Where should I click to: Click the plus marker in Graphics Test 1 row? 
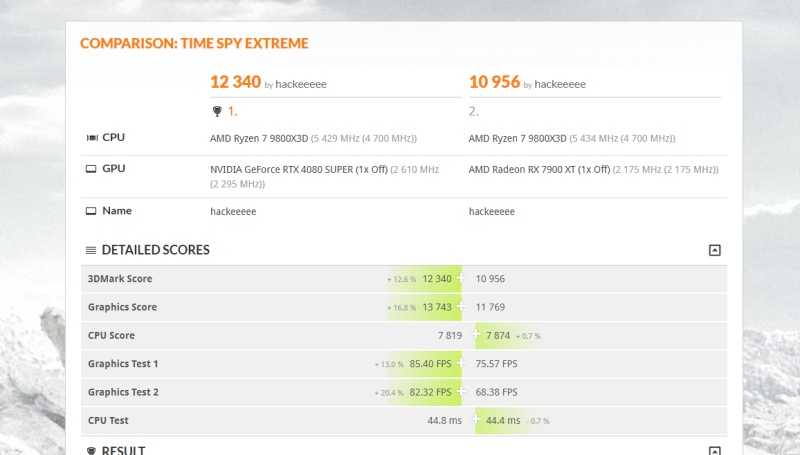pyautogui.click(x=461, y=363)
